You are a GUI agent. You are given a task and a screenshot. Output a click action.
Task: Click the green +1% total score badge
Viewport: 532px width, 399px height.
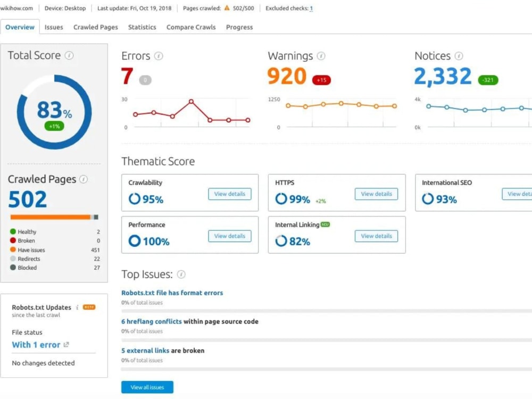pos(54,126)
